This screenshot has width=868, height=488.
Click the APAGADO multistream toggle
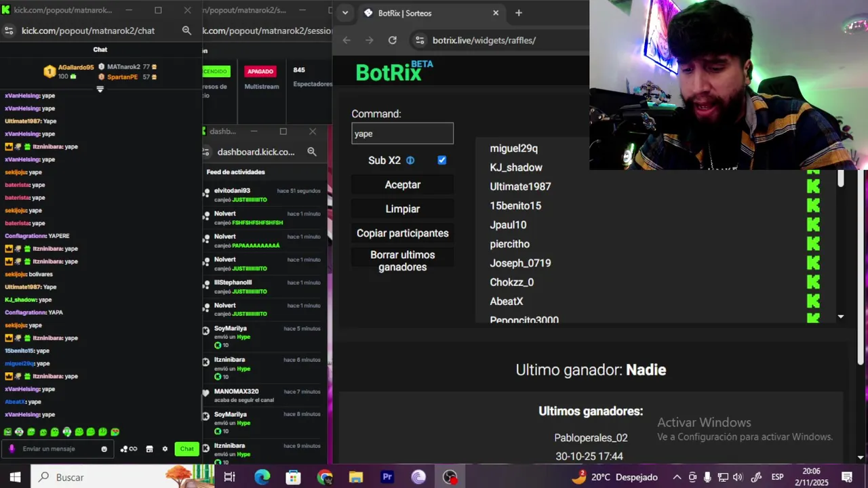260,71
